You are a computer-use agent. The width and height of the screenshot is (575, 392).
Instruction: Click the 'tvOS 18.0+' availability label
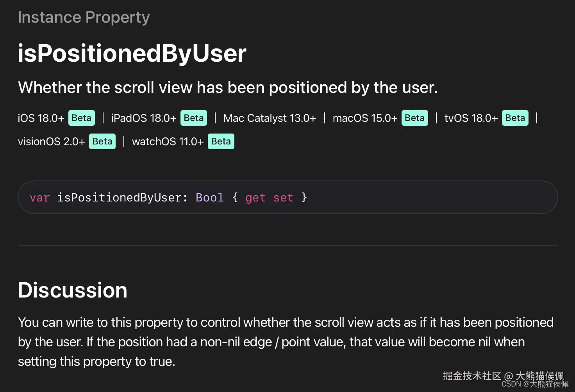coord(471,118)
